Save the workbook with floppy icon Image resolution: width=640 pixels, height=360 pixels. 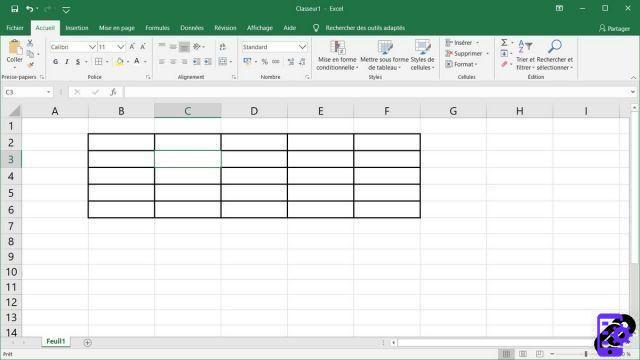click(x=15, y=9)
